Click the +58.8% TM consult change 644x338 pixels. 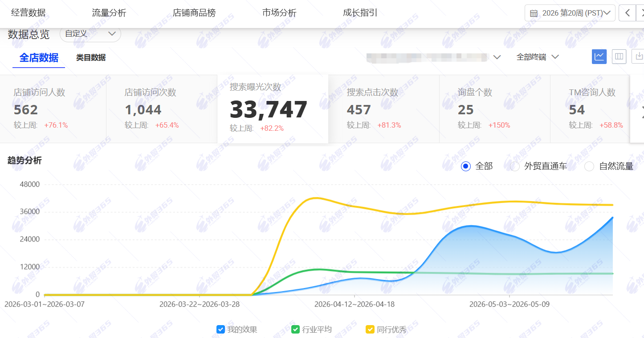(611, 125)
